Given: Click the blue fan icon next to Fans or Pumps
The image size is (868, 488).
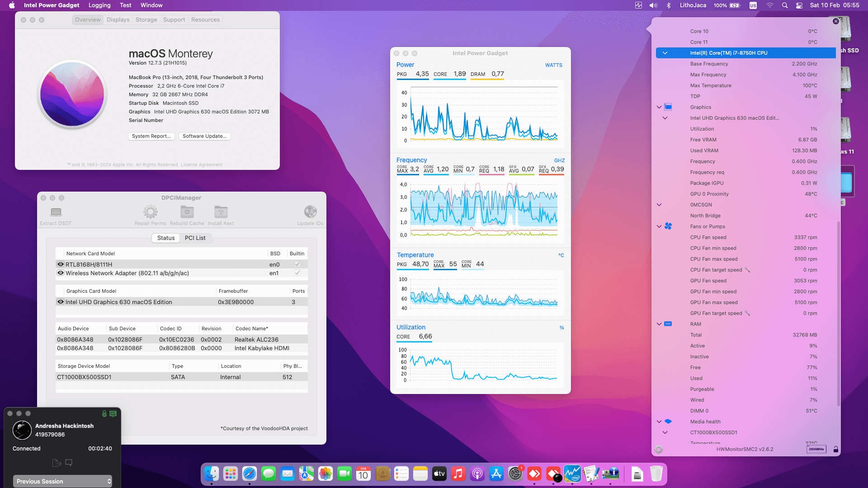Looking at the screenshot, I should tap(668, 226).
